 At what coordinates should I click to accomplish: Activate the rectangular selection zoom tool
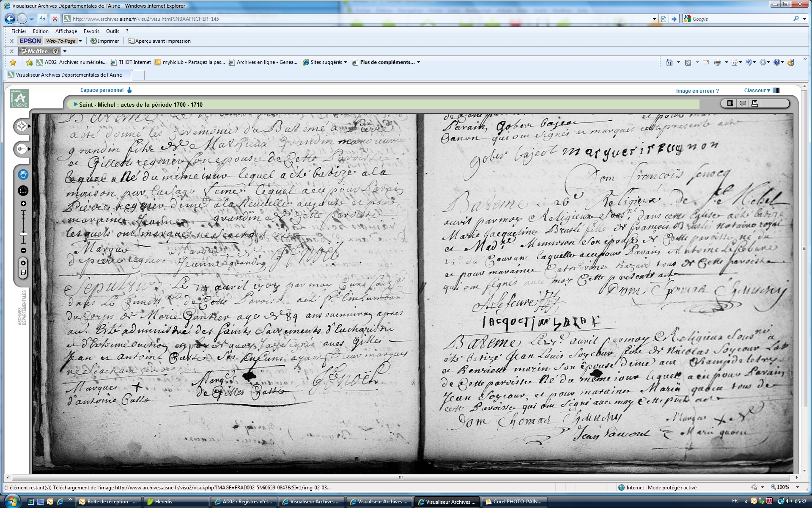[x=23, y=190]
